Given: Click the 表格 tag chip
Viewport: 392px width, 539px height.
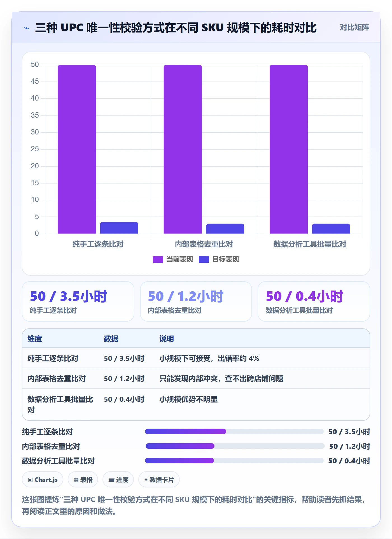Looking at the screenshot, I should [83, 480].
